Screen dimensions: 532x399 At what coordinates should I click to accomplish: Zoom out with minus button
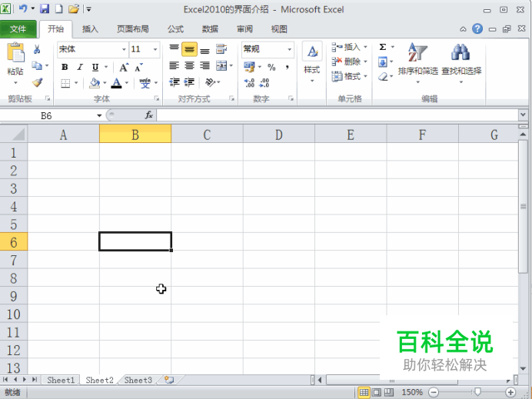click(434, 393)
